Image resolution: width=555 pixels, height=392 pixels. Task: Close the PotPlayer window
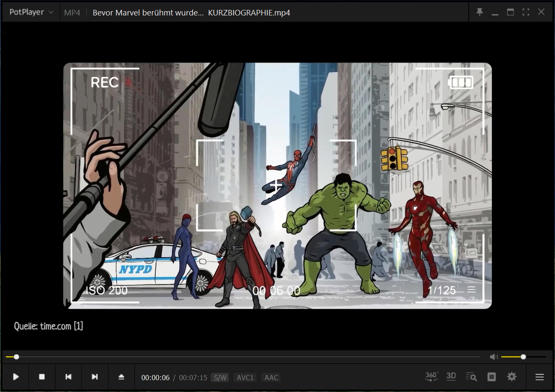pyautogui.click(x=541, y=12)
